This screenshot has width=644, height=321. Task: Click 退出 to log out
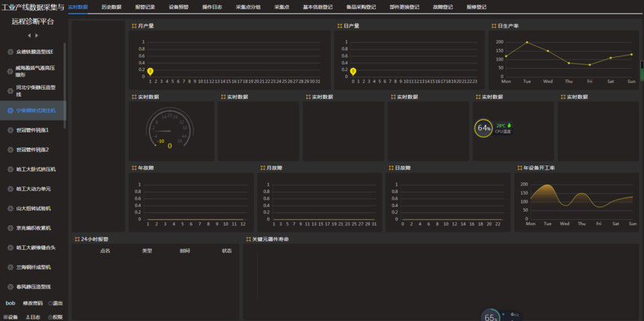click(57, 303)
